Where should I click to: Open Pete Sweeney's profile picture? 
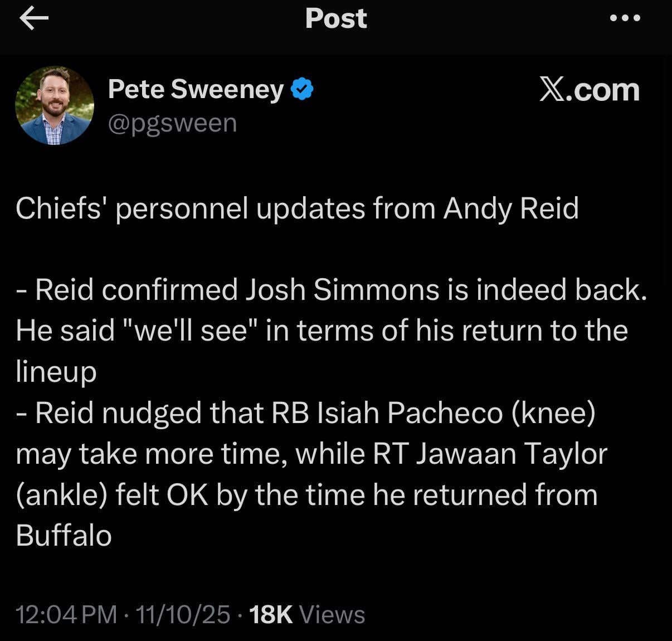click(x=55, y=105)
